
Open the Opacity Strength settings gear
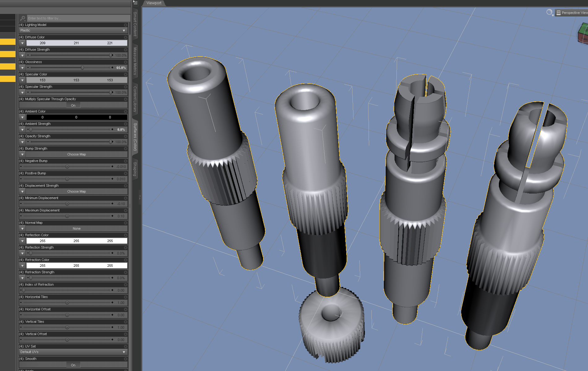[x=125, y=136]
